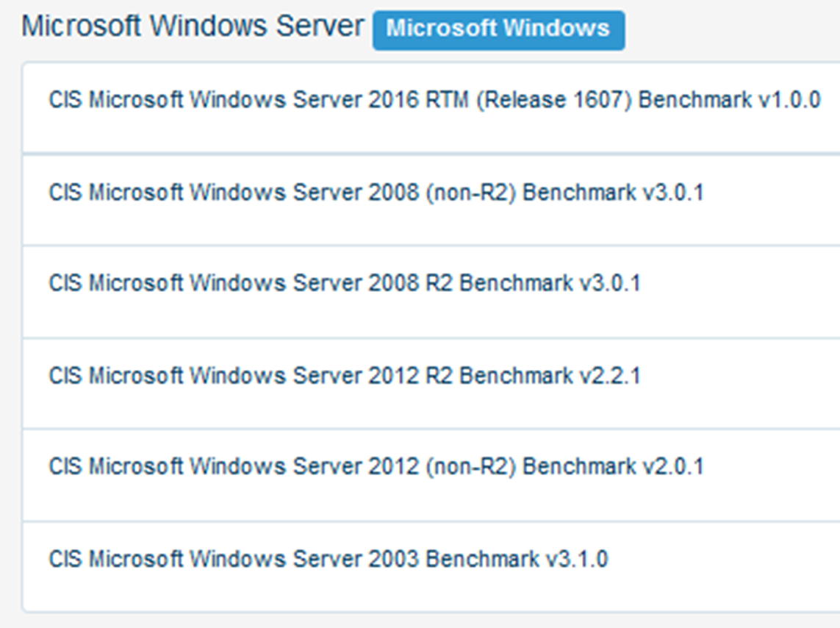
Task: Click the word Benchmark in the 2008 R2 row
Action: coord(517,283)
